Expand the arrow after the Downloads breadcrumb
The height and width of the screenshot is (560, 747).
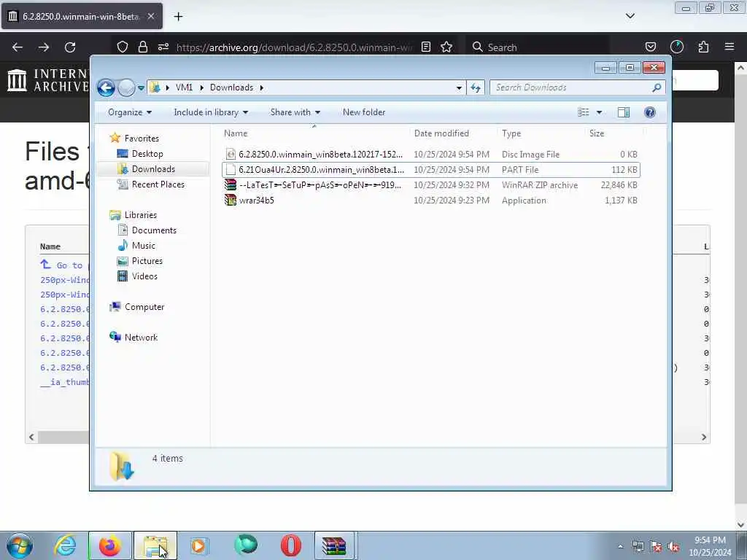pyautogui.click(x=262, y=87)
